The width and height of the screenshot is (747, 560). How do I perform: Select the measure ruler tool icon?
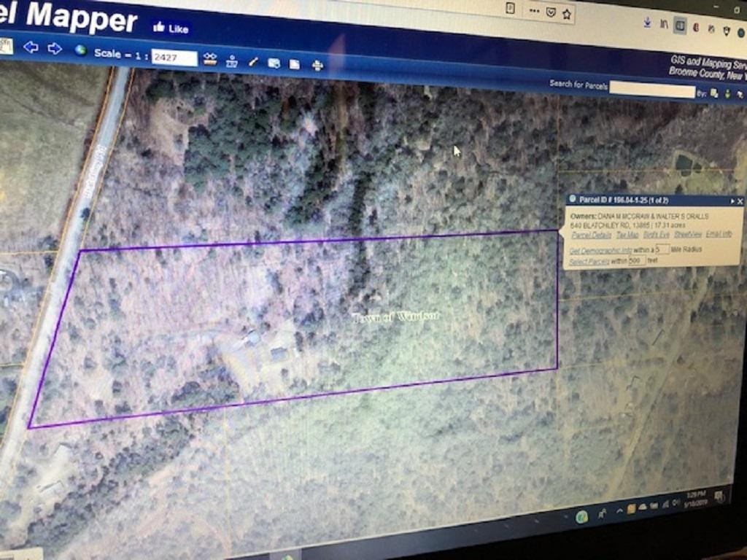point(210,59)
